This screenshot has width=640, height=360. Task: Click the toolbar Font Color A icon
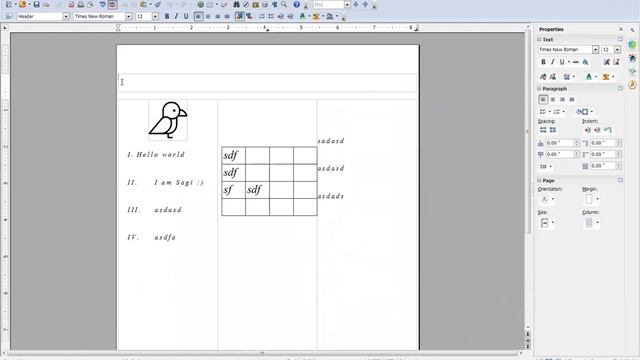(x=302, y=16)
